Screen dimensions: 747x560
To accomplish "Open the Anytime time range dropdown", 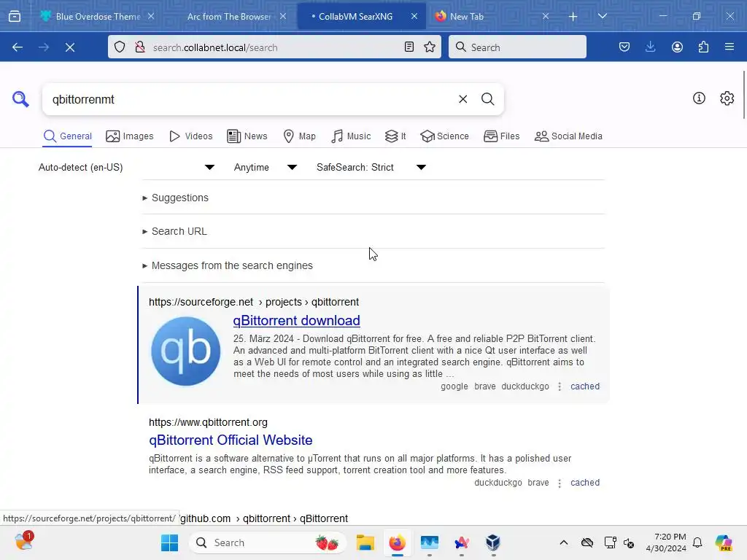I will tap(265, 167).
